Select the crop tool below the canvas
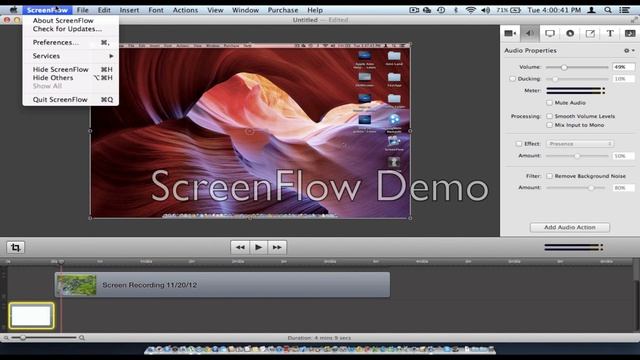The image size is (640, 360). coord(16,247)
